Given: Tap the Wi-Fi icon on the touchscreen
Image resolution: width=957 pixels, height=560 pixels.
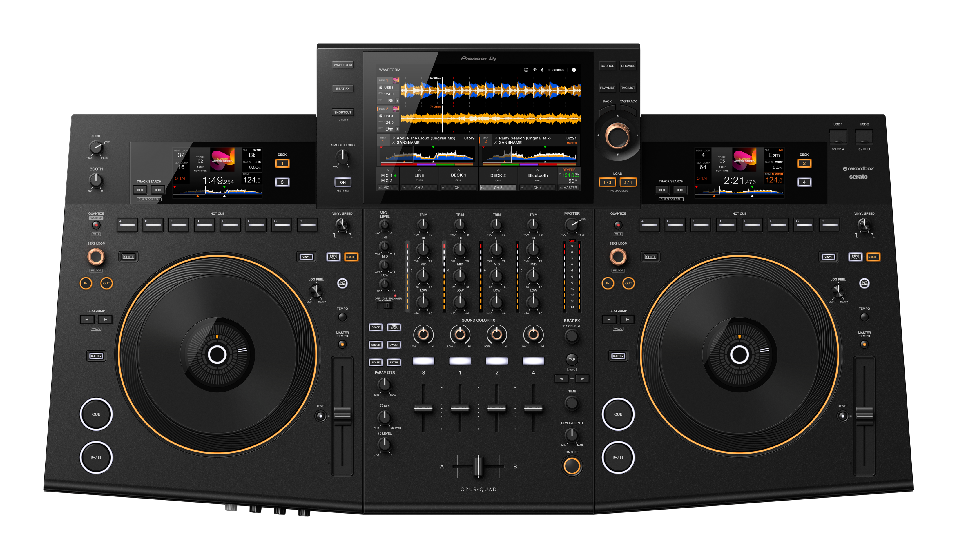Looking at the screenshot, I should [x=535, y=70].
